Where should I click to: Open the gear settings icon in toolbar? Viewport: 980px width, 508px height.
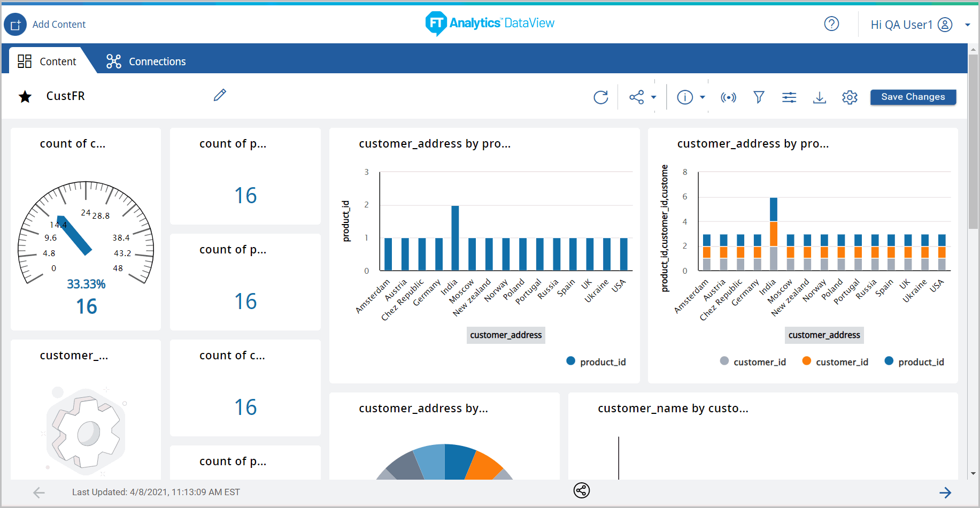(850, 97)
